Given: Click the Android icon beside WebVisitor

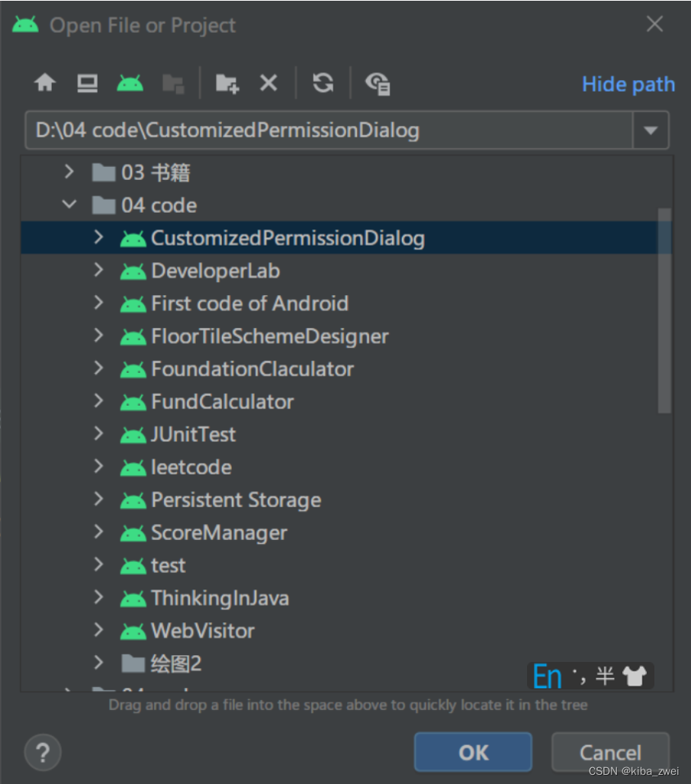Looking at the screenshot, I should [x=133, y=632].
